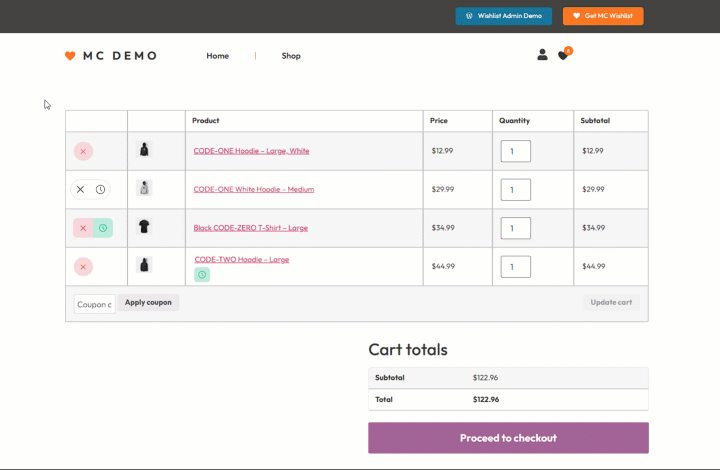Remove CODE-TWO Hoodie Large from cart
This screenshot has width=720, height=470.
[83, 267]
